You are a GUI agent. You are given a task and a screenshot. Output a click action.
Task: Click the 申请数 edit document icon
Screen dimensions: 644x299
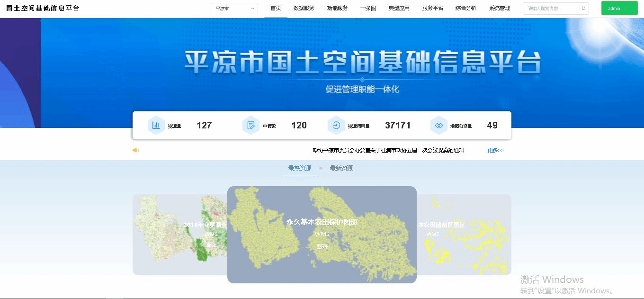click(250, 126)
